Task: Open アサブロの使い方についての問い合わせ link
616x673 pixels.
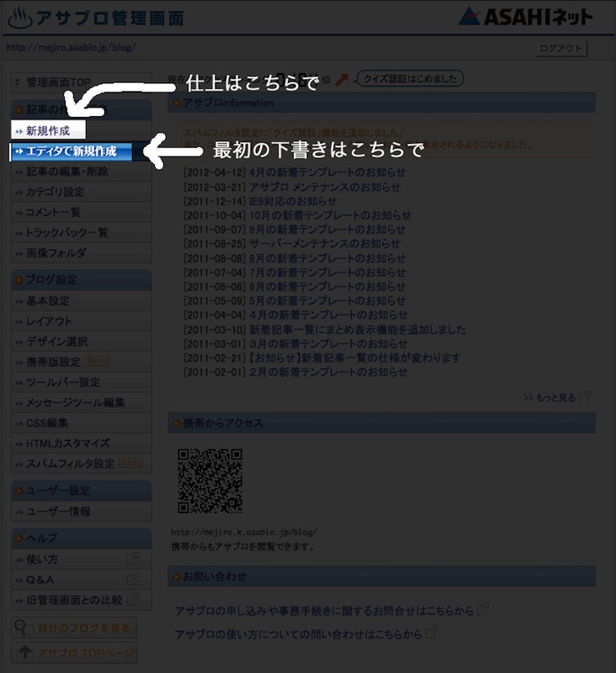Action: pyautogui.click(x=299, y=634)
